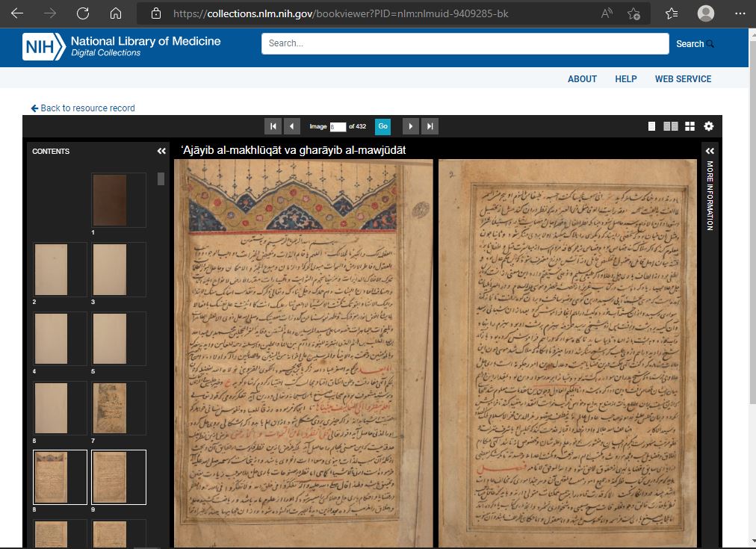Select thumbnail page 8

(x=60, y=477)
